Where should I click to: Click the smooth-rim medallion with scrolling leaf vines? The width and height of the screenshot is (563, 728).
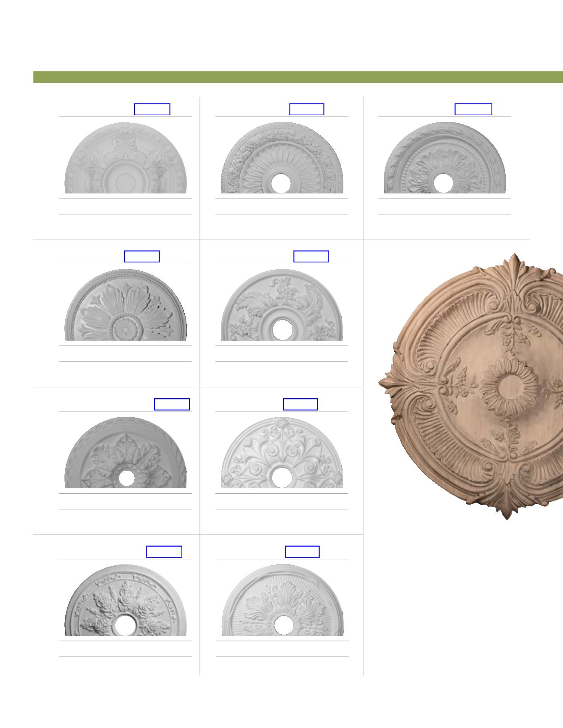282,305
